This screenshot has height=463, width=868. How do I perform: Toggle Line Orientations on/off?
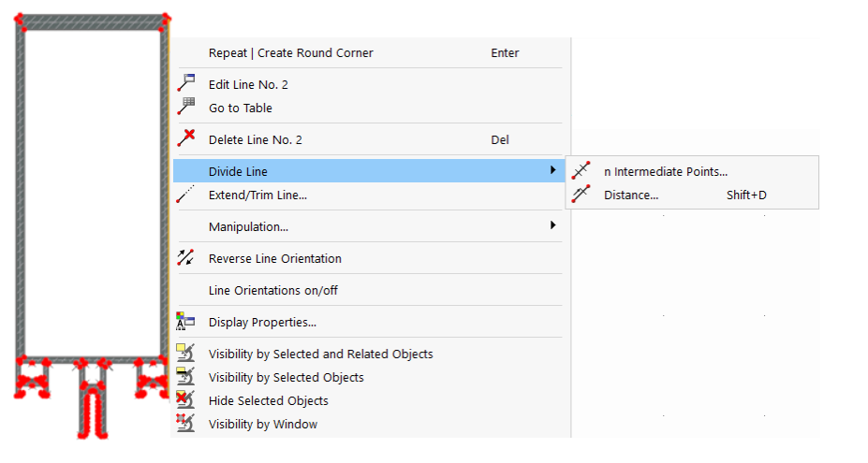272,290
